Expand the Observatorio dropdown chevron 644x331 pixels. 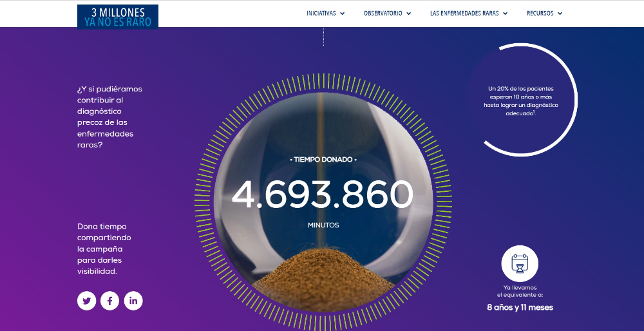point(409,14)
